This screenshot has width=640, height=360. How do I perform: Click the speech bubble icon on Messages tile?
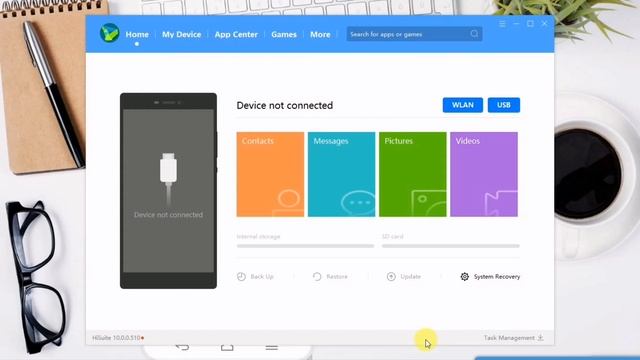358,203
